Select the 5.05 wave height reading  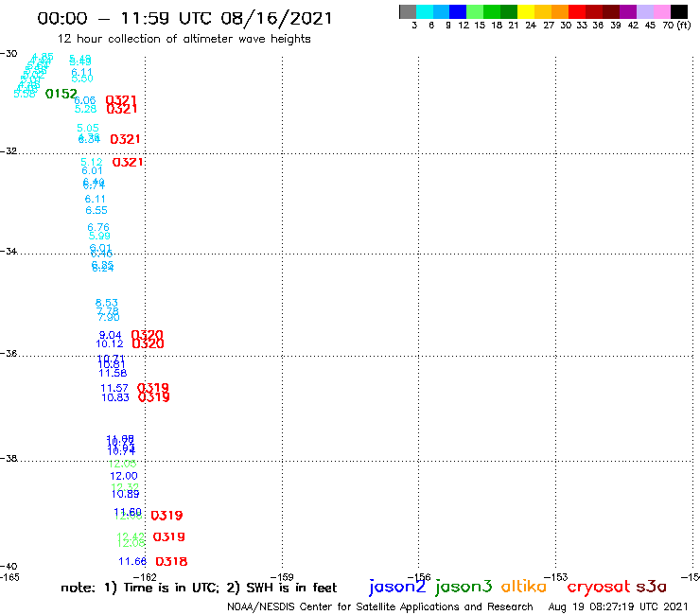click(x=88, y=128)
